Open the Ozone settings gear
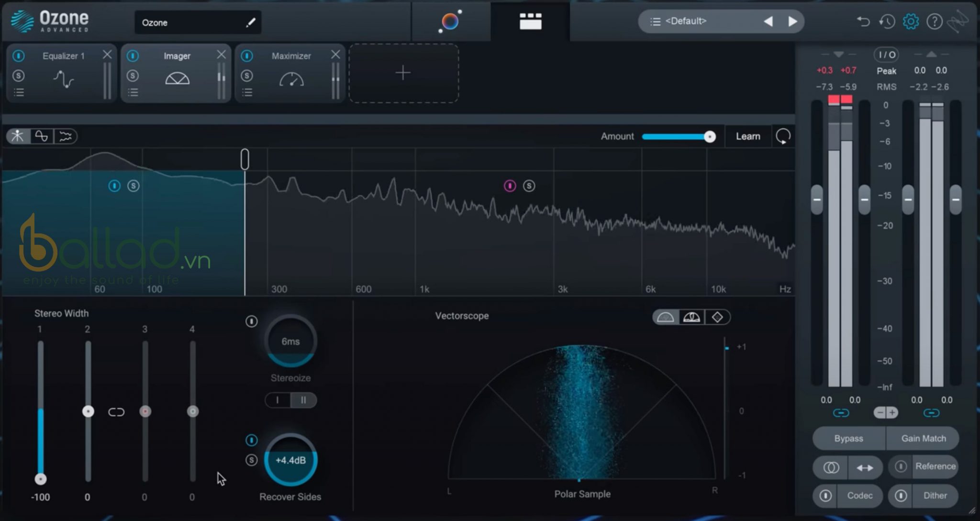 tap(911, 21)
